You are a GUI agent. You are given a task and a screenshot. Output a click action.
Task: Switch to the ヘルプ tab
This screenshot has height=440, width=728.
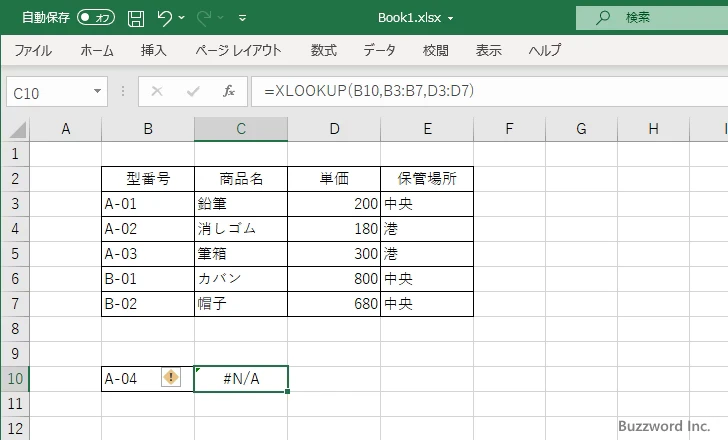coord(545,50)
